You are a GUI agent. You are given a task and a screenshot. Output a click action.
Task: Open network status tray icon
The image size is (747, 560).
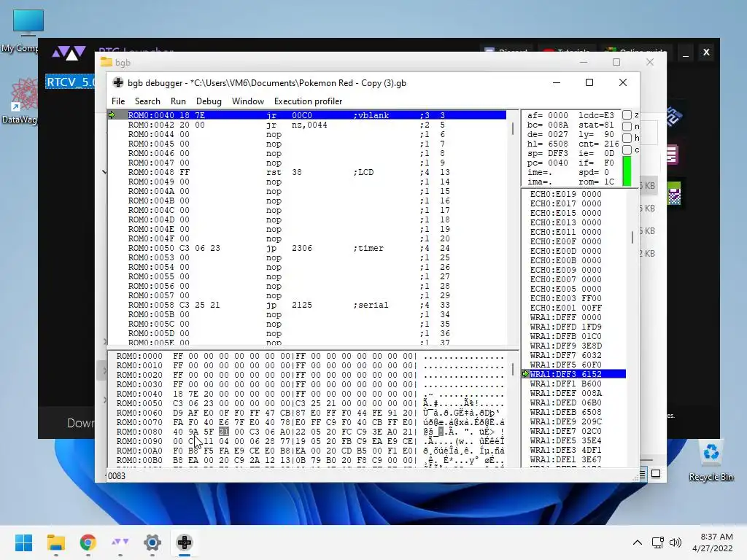click(x=657, y=542)
